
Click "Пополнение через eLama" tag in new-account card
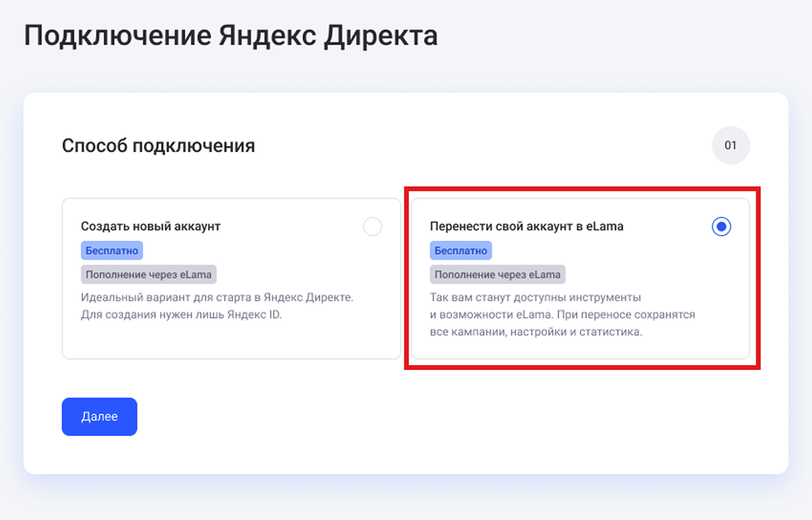[148, 274]
